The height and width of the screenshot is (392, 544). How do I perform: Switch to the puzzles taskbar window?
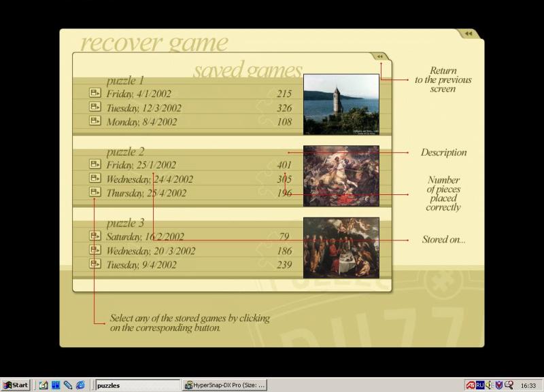click(136, 385)
